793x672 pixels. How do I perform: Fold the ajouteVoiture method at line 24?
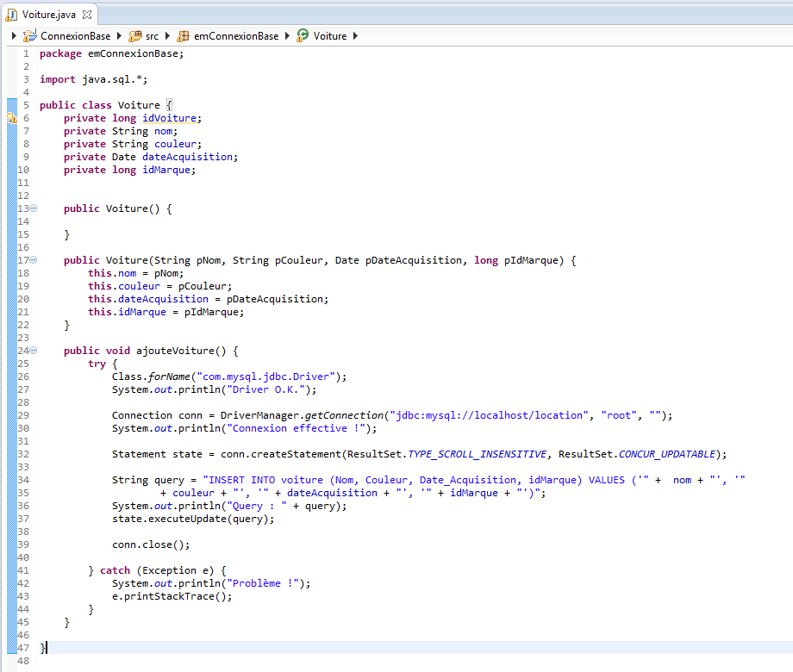34,351
